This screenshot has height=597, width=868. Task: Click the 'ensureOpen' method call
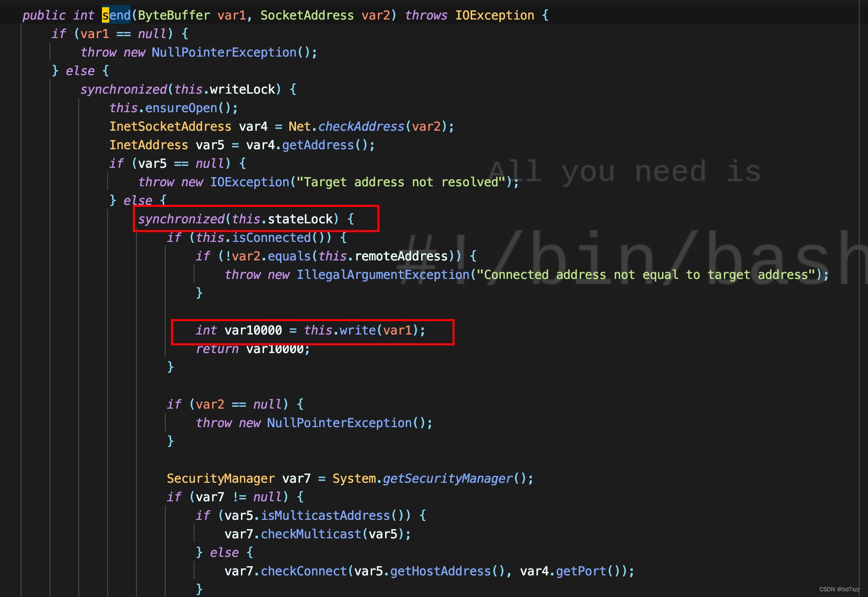(x=181, y=108)
